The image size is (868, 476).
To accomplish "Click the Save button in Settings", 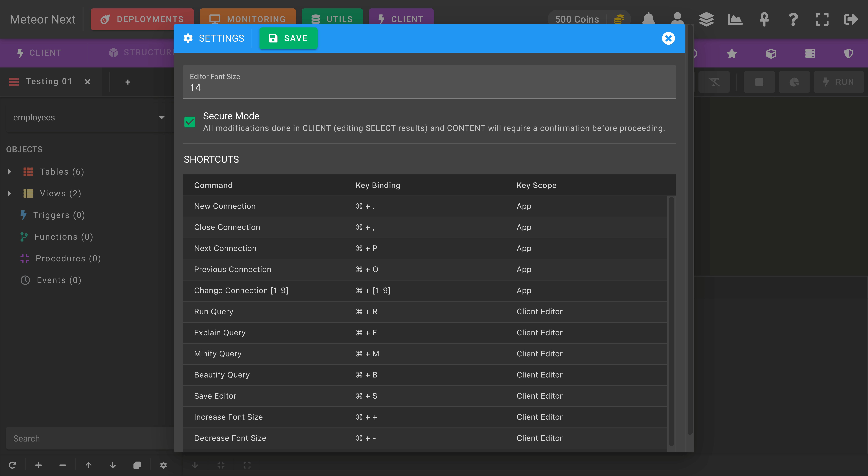I will tap(288, 38).
